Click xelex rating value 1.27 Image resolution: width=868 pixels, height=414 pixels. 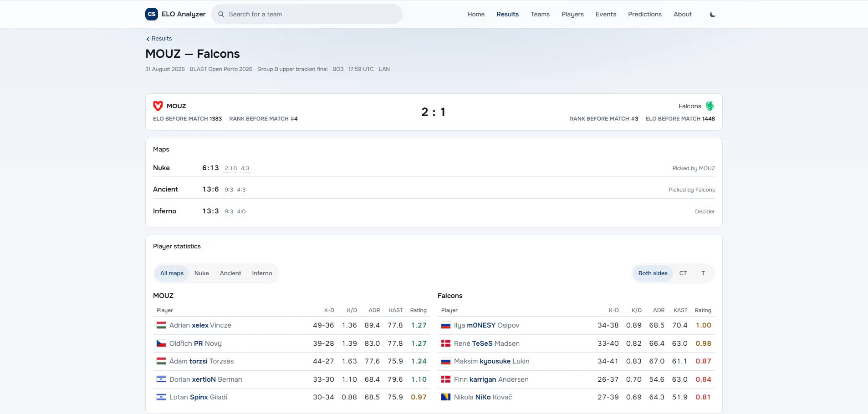coord(419,325)
